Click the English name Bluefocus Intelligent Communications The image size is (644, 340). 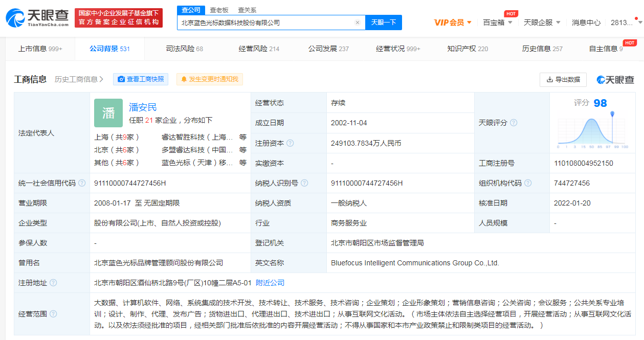point(415,263)
